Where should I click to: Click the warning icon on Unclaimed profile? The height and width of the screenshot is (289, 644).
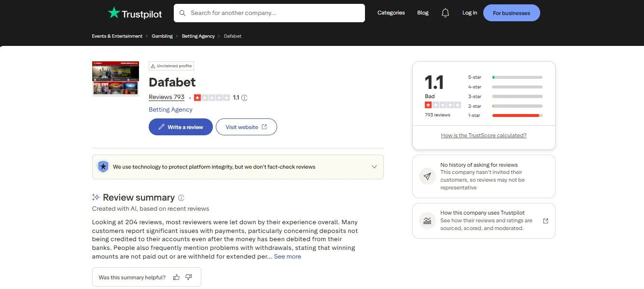[153, 66]
